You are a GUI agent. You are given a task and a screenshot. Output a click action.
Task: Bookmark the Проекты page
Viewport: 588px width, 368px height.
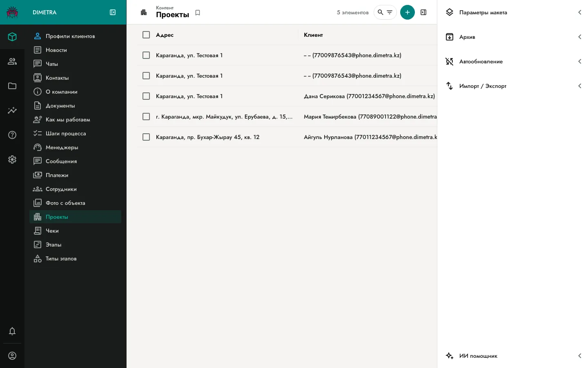coord(198,13)
